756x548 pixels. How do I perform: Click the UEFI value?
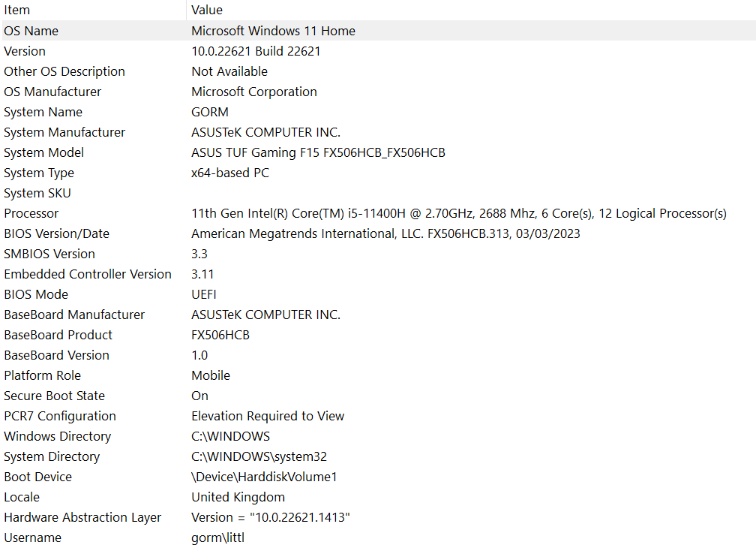(x=204, y=294)
